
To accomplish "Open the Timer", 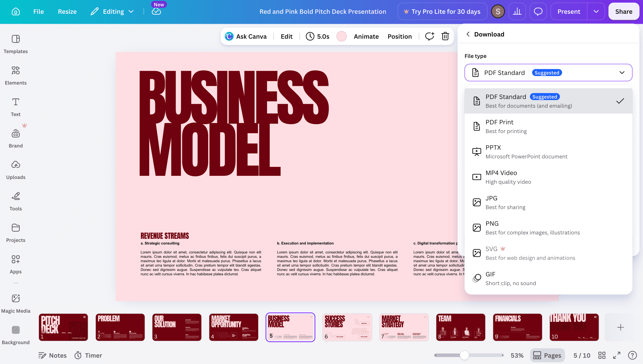I will point(88,355).
